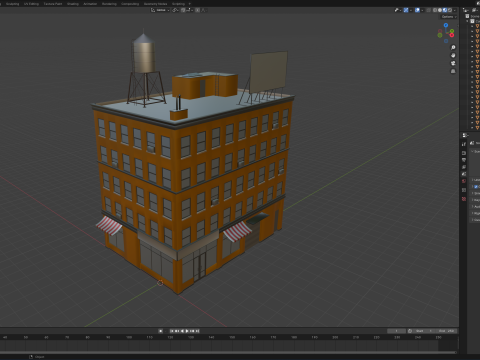Viewport: 480px width, 360px height.
Task: Toggle snapping magnet in viewport header
Action: coord(183,10)
